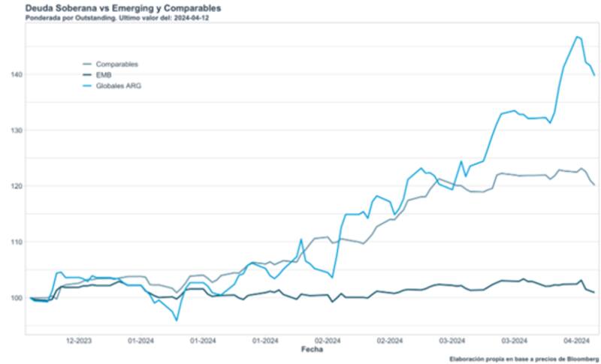This screenshot has height=364, width=601.
Task: Click the 12-2023 x-axis date label
Action: point(80,341)
